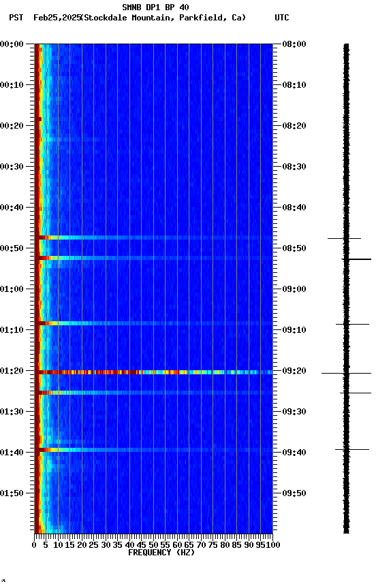Click the 09:30 UTC time label
Screen dimensions: 376x588
[294, 412]
